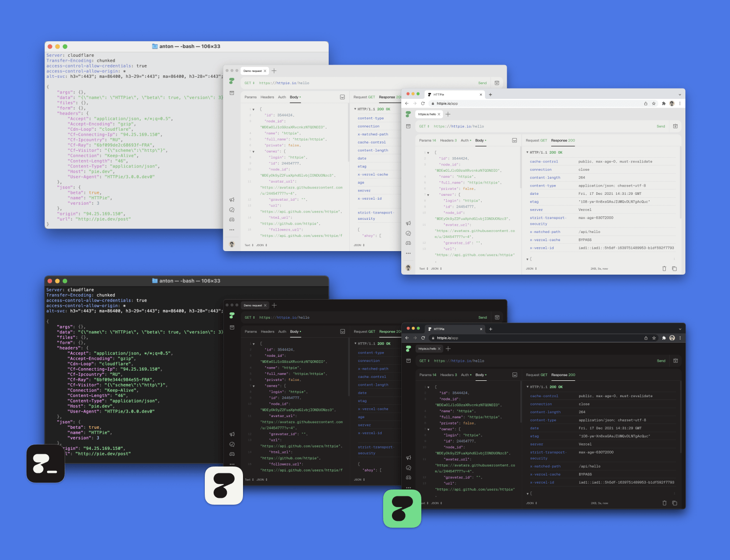
Task: Click the trash icon in light browser response footer
Action: [x=664, y=268]
